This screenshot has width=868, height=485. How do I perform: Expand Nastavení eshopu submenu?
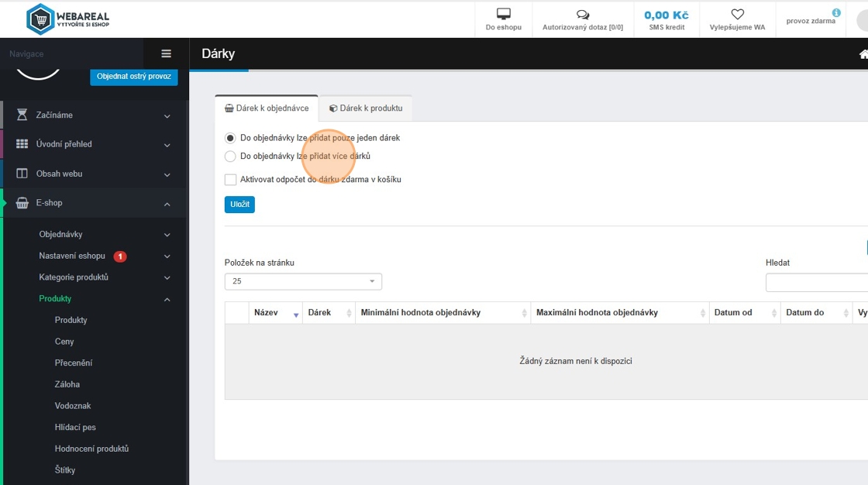tap(167, 256)
